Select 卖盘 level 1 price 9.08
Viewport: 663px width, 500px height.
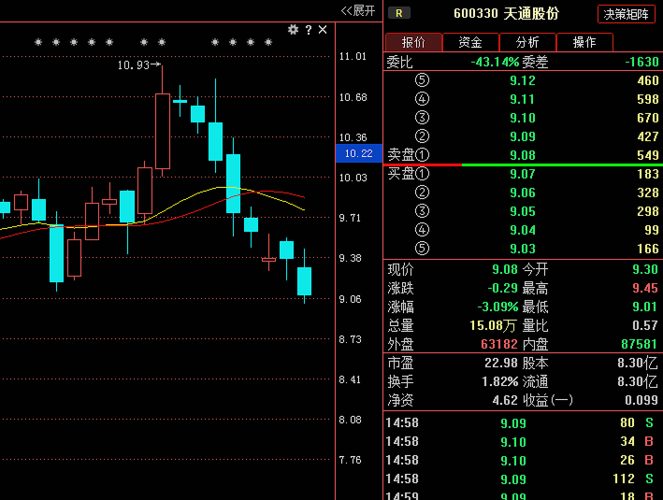pyautogui.click(x=523, y=155)
